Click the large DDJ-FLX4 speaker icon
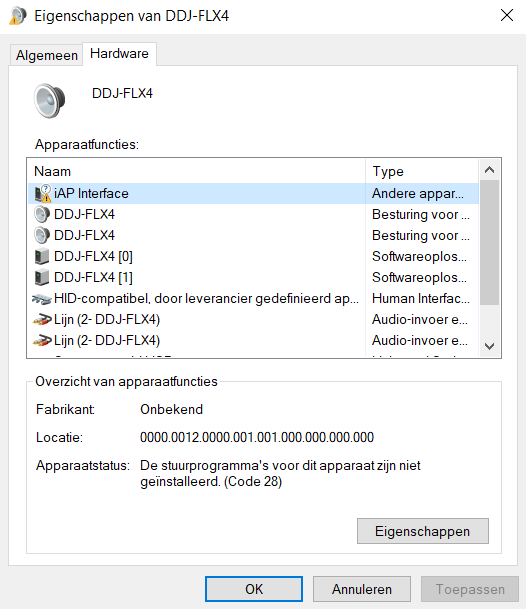Image resolution: width=526 pixels, height=609 pixels. (50, 101)
